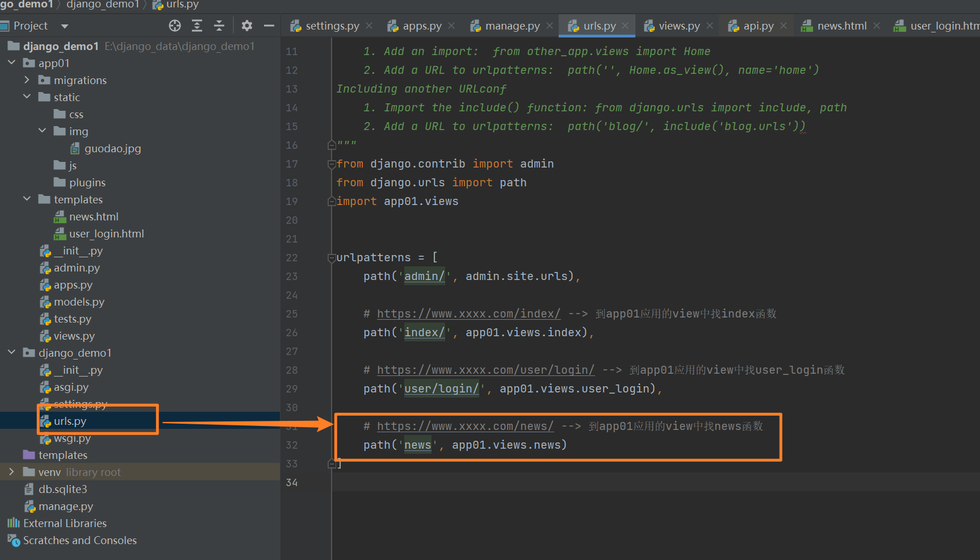Open db.sqlite3 in the project tree

[x=62, y=489]
